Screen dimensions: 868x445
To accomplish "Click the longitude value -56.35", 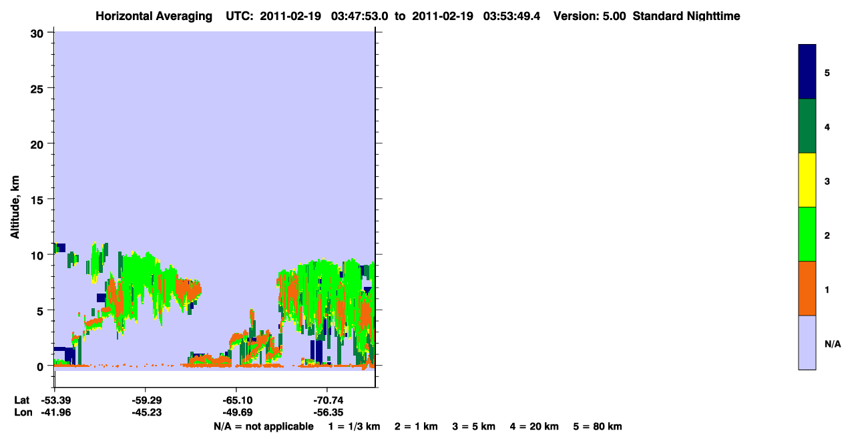I will [327, 412].
